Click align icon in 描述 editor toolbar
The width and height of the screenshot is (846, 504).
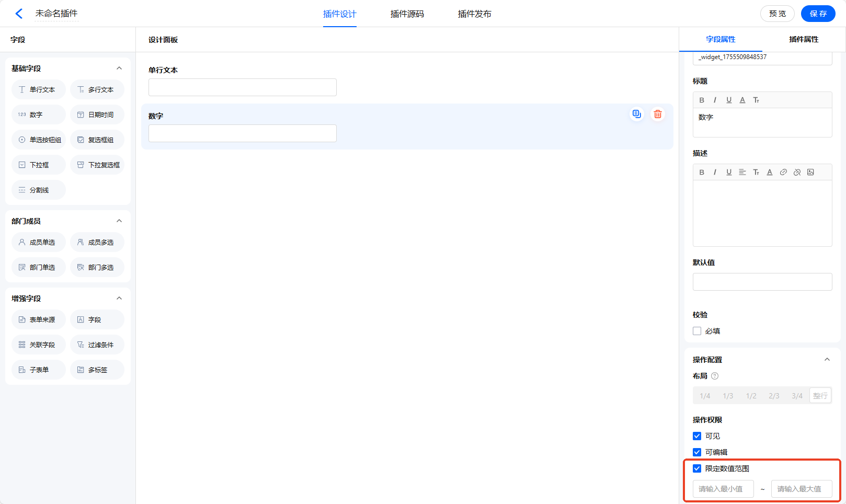click(742, 172)
